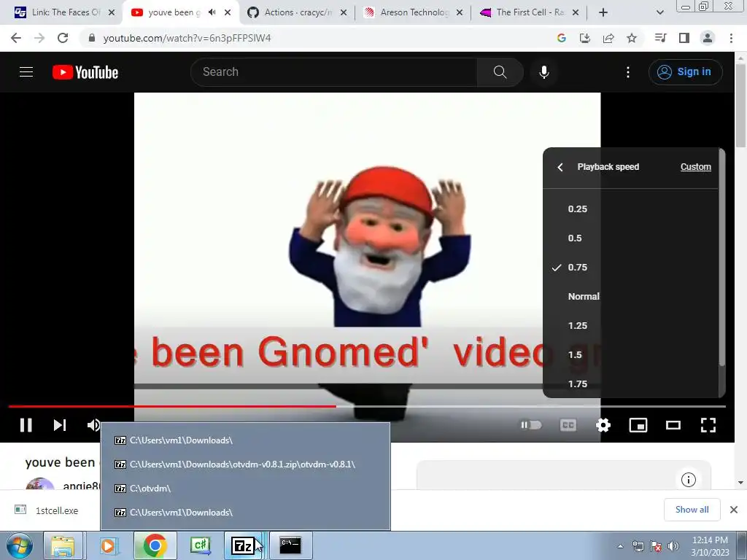Click the search magnifier button

500,72
